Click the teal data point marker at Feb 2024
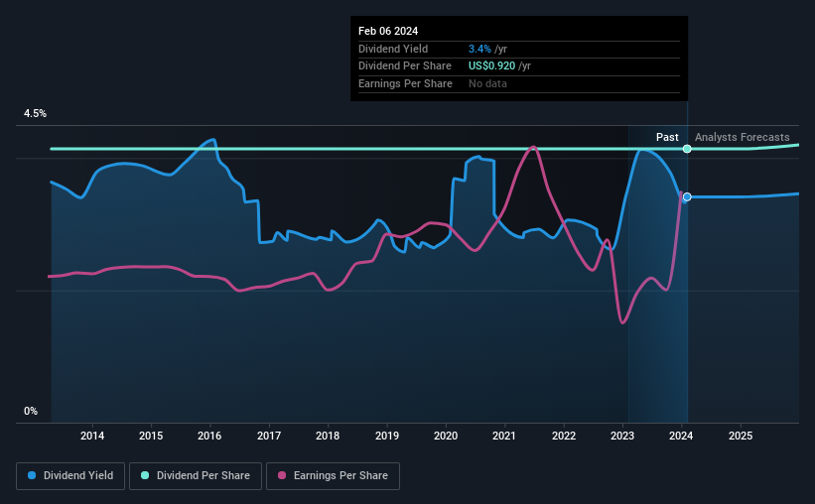815x504 pixels. (x=687, y=149)
